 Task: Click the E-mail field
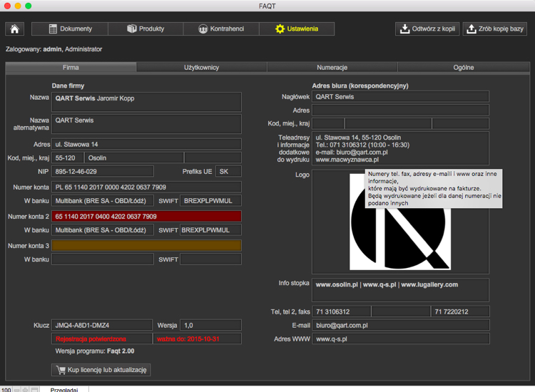pos(401,325)
